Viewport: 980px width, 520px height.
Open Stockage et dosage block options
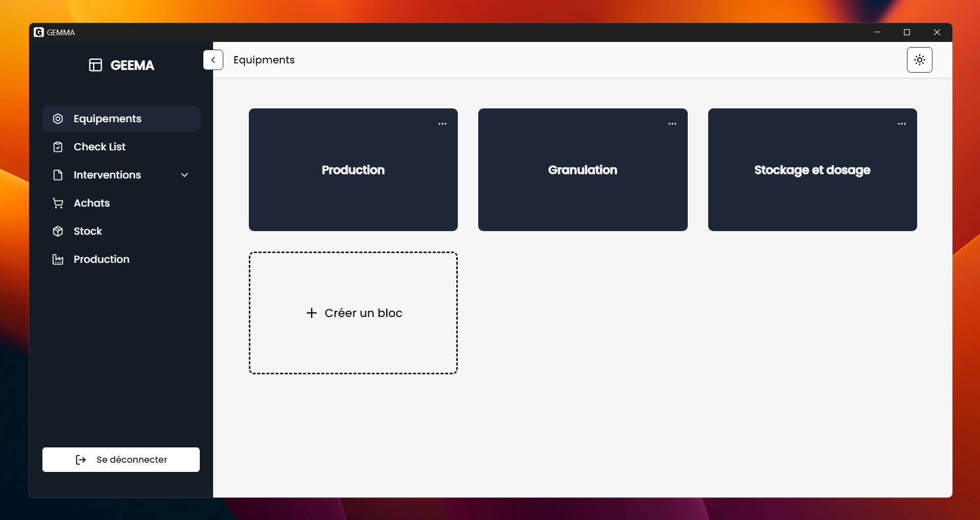[901, 124]
